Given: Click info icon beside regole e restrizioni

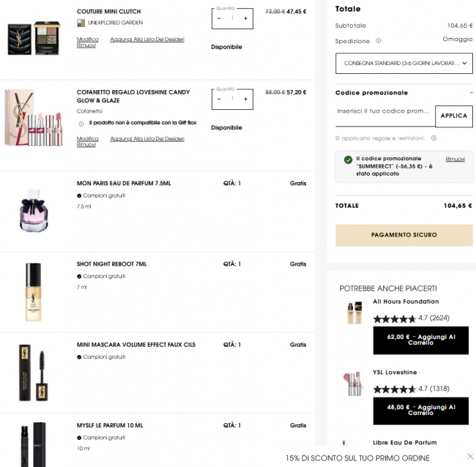Looking at the screenshot, I should click(434, 138).
